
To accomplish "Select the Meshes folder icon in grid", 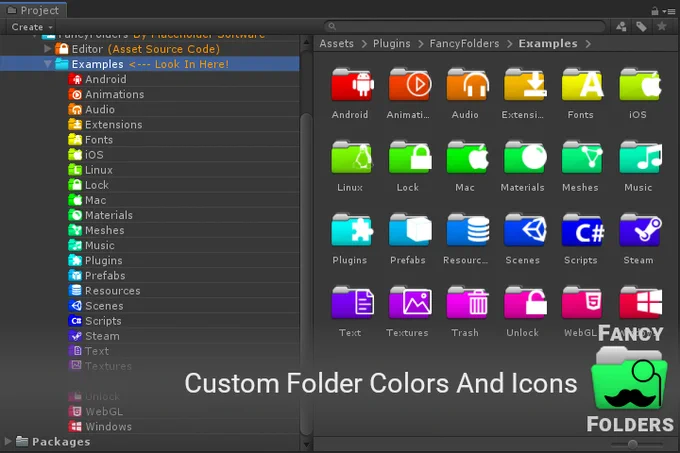I will 582,158.
